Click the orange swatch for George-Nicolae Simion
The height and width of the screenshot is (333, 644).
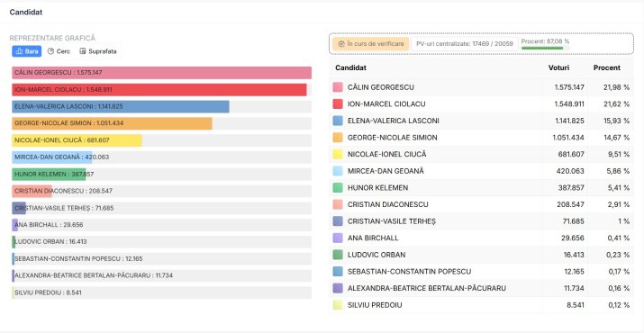click(x=338, y=138)
